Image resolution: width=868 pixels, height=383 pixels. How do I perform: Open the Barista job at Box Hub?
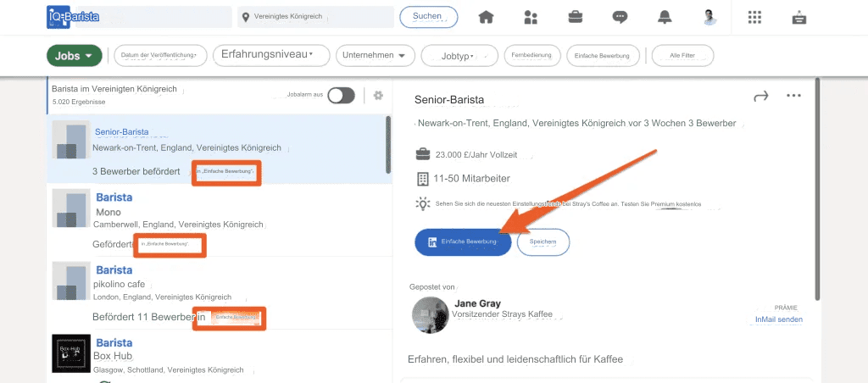coord(114,342)
